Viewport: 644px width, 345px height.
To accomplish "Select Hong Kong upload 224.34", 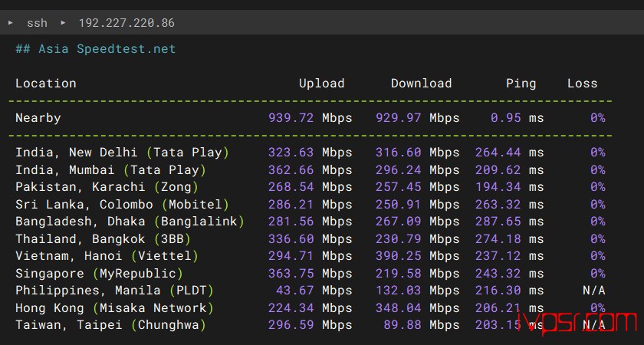I will point(291,307).
